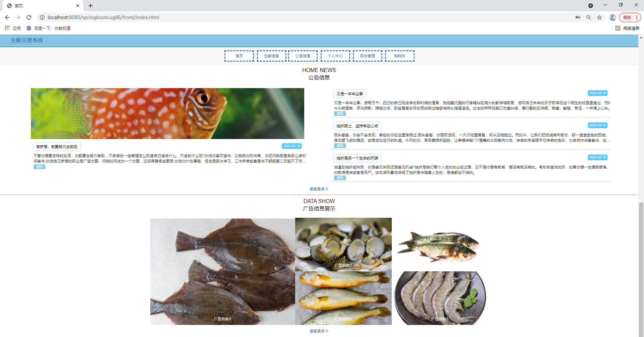Open a new browser tab
644x337 pixels.
(x=91, y=6)
